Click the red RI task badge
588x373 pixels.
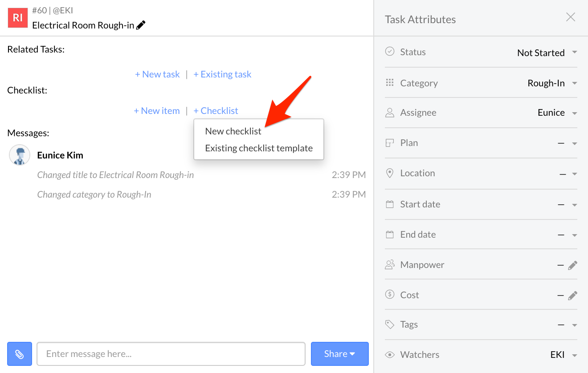click(18, 18)
